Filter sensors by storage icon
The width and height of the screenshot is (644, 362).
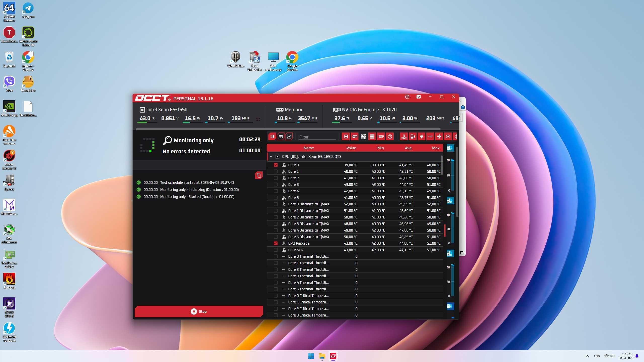click(372, 137)
